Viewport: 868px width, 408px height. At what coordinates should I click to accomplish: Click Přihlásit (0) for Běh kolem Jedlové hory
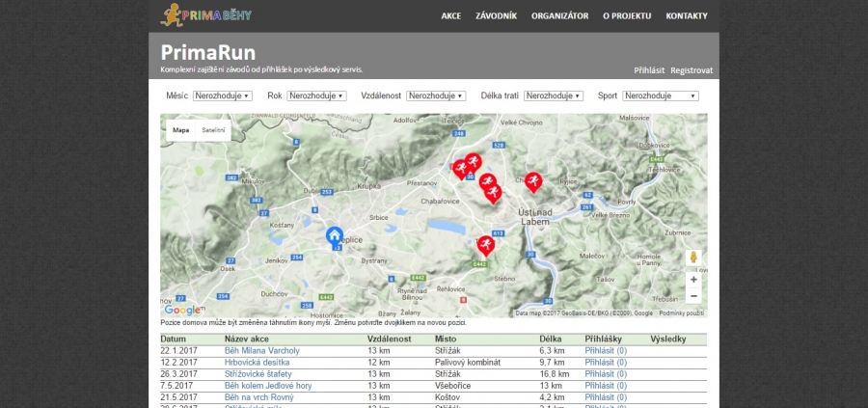(606, 385)
